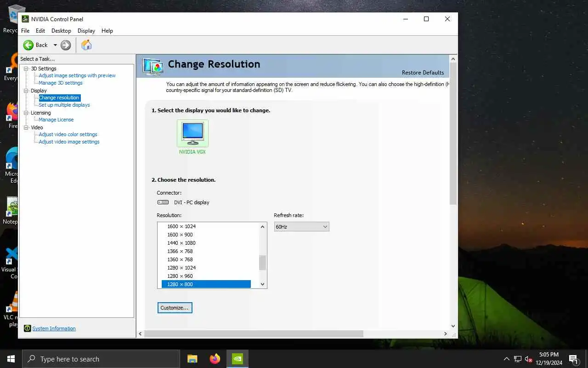
Task: Select the NVIDIA VGX display monitor icon
Action: 192,133
